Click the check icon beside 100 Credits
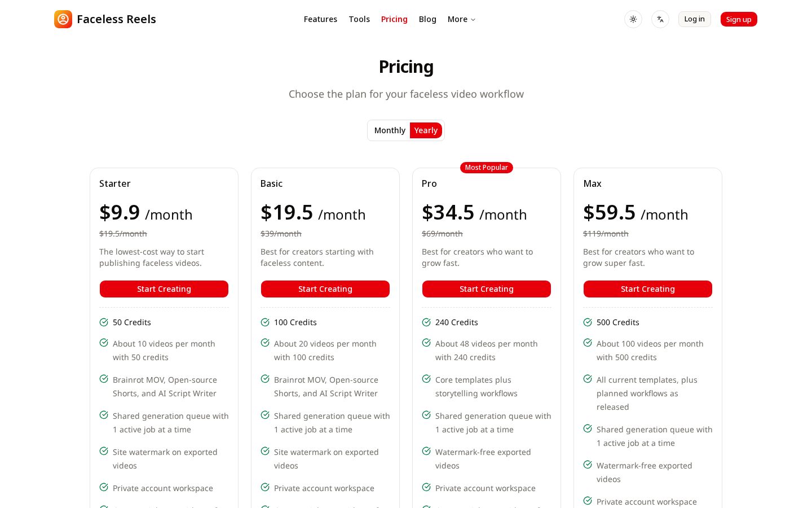 (265, 322)
